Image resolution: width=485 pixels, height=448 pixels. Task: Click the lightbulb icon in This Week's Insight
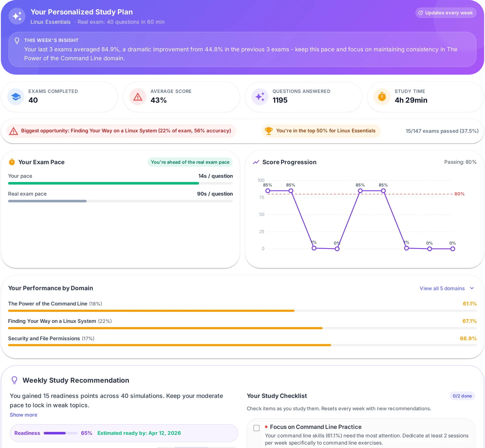(17, 41)
